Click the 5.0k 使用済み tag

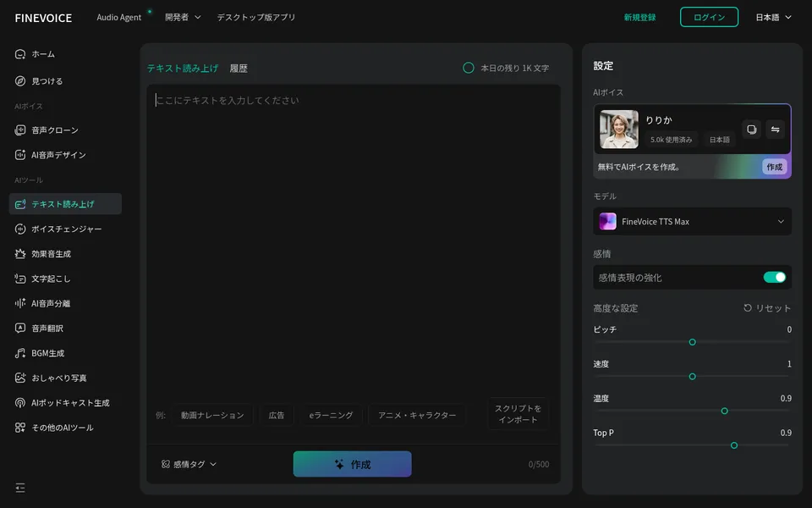(671, 140)
